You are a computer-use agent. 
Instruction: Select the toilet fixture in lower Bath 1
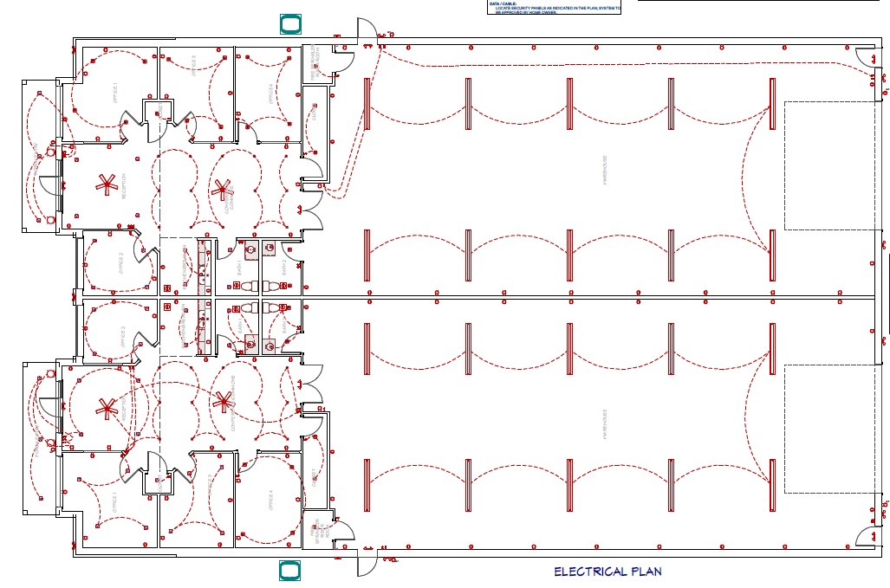248,307
